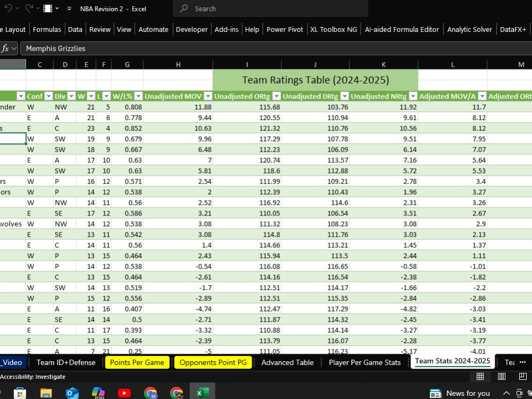The height and width of the screenshot is (399, 532).
Task: Click Adjusted MOV/A cell 11.7
Action: [452, 107]
